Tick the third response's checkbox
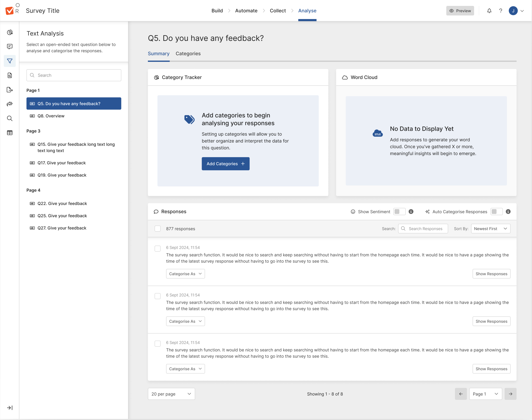532x420 pixels. (x=158, y=343)
